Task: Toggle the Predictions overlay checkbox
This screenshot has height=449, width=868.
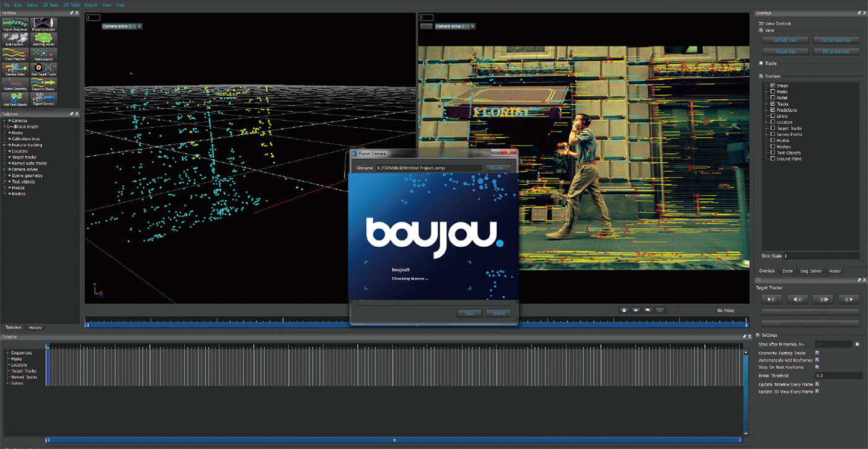Action: (772, 110)
